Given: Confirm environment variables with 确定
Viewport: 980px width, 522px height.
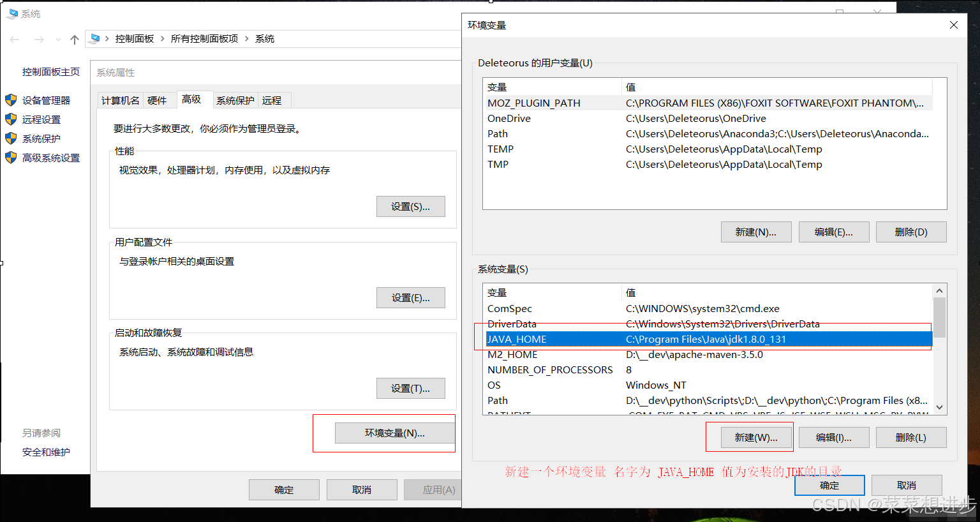Looking at the screenshot, I should coord(829,486).
